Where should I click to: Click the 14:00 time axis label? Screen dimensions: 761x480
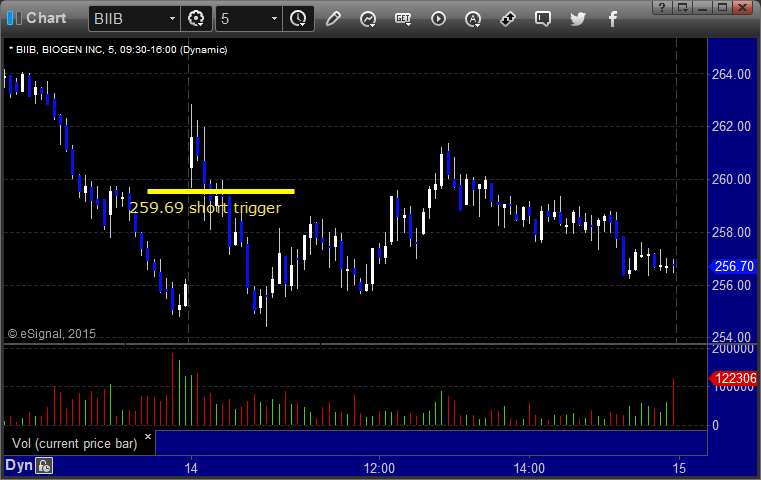(x=529, y=468)
